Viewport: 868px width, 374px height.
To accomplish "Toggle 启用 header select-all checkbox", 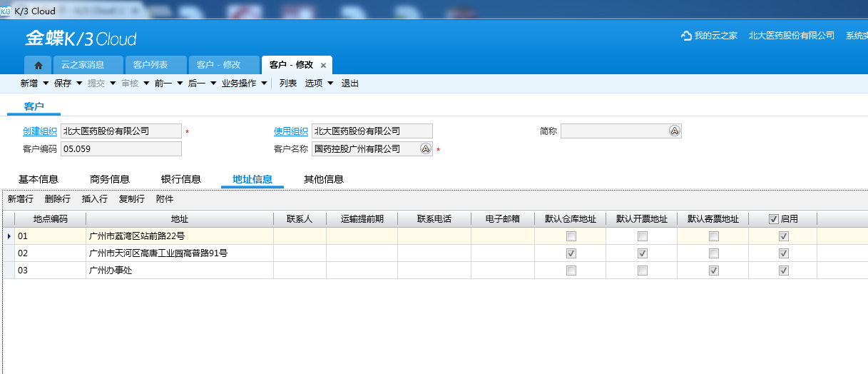I will point(774,219).
